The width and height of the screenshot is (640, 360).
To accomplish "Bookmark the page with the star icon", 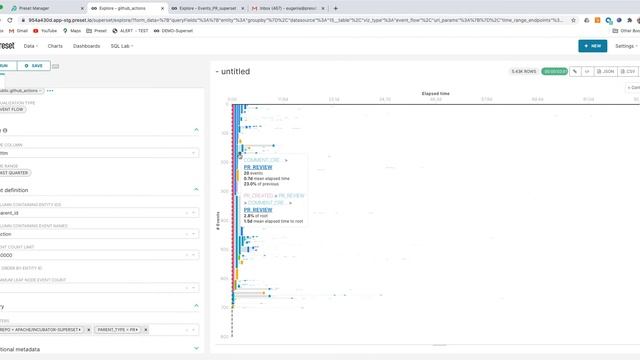I will [x=573, y=20].
